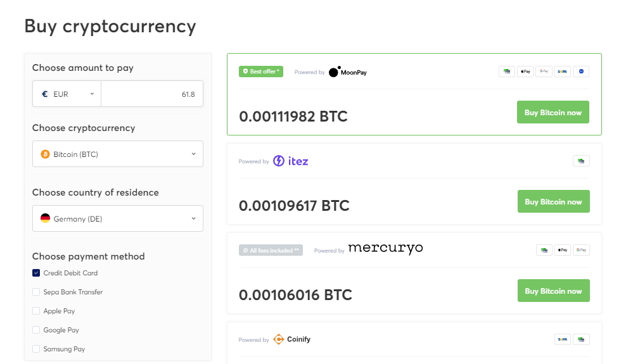This screenshot has width=633, height=364.
Task: Click the SEPA icon in Coinify offer
Action: pos(563,339)
